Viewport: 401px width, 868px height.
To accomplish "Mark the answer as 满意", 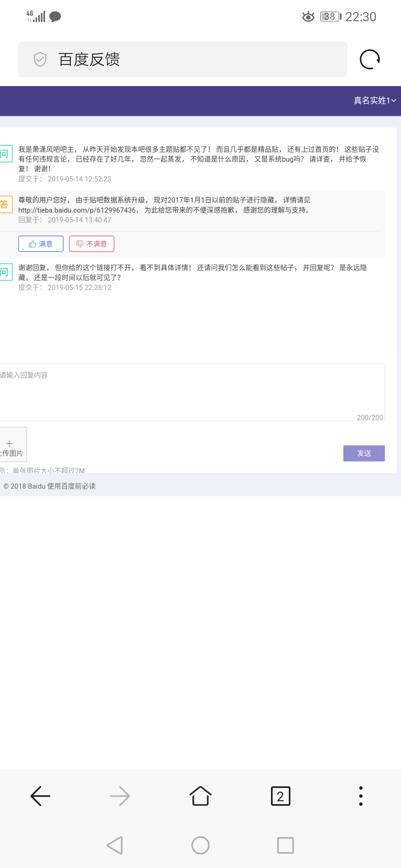I will (41, 244).
